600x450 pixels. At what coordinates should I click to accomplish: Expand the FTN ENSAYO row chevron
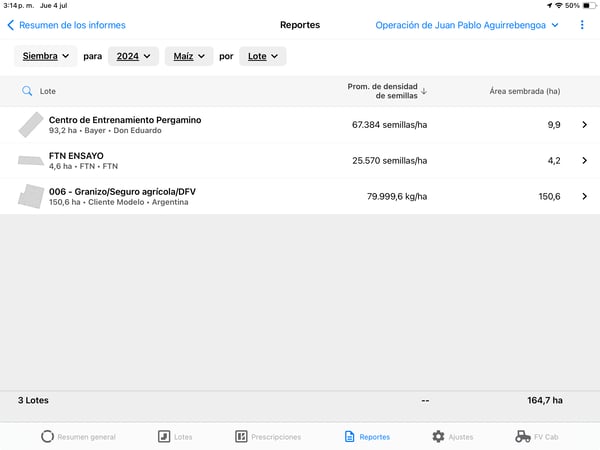584,160
